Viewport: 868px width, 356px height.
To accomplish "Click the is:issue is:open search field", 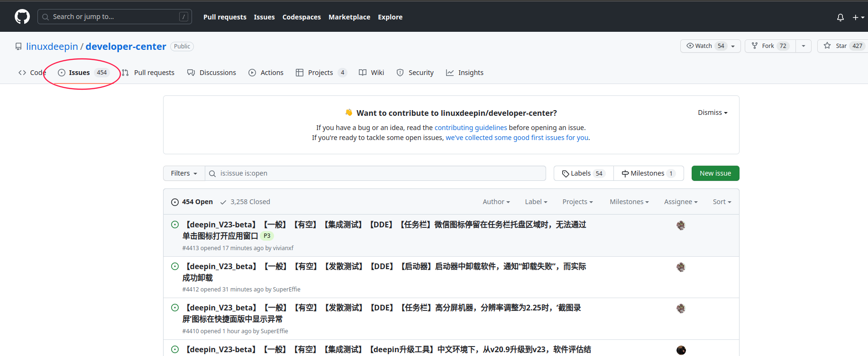I will (x=375, y=173).
